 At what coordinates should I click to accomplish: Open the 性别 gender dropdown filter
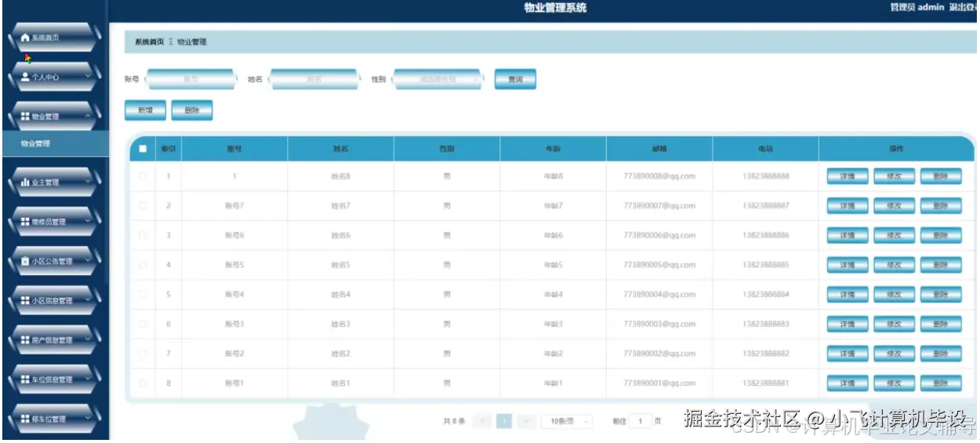(437, 79)
